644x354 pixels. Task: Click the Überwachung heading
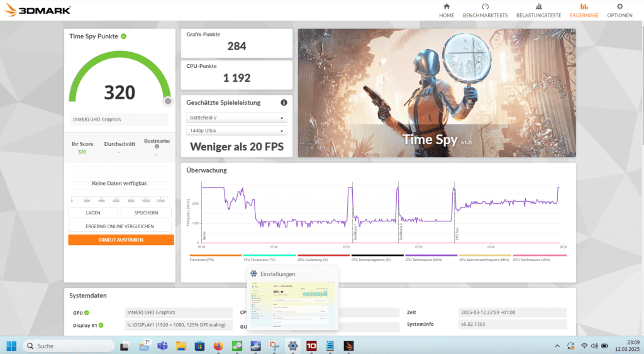pos(206,170)
